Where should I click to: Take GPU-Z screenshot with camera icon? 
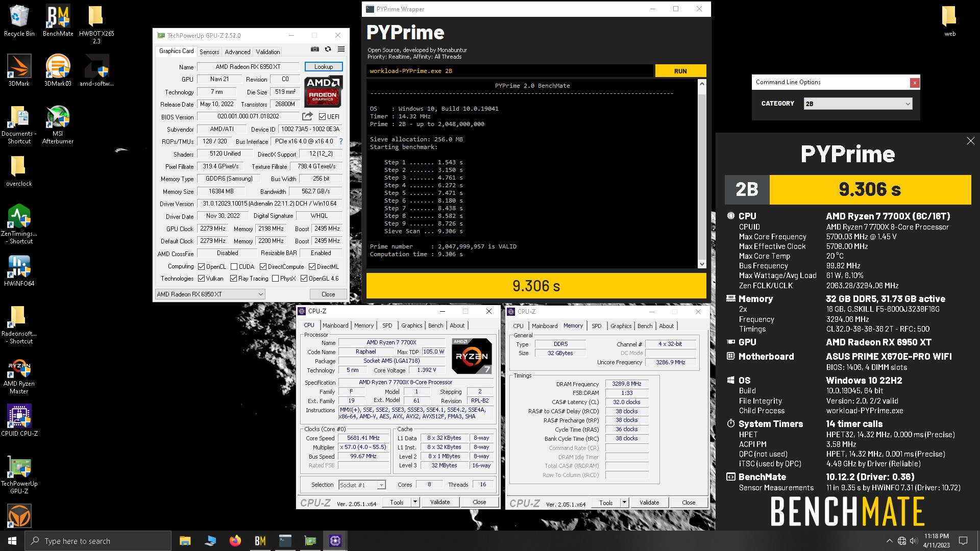pyautogui.click(x=315, y=49)
